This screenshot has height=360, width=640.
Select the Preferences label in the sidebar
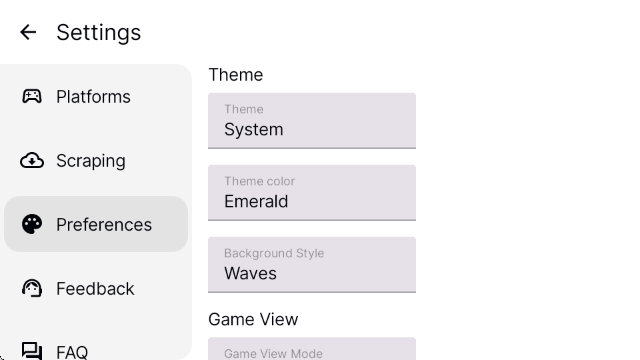coord(104,224)
